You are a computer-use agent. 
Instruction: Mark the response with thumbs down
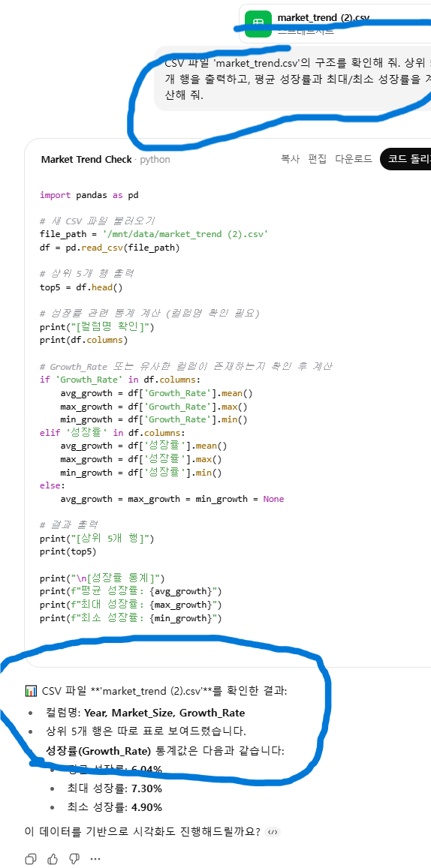pos(74,858)
